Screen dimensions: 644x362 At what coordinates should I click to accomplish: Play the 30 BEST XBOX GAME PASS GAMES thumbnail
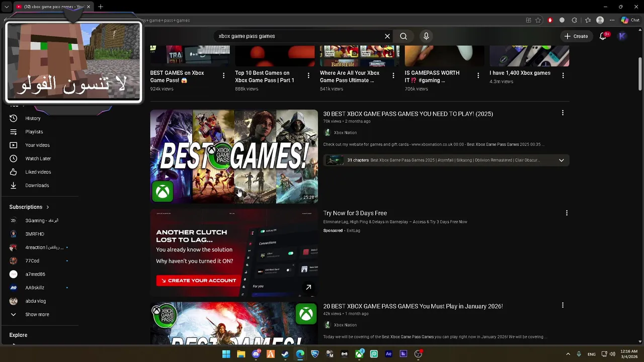(234, 156)
